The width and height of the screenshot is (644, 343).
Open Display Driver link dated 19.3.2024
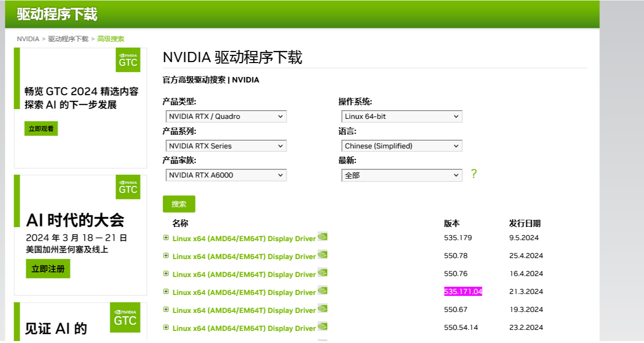244,310
